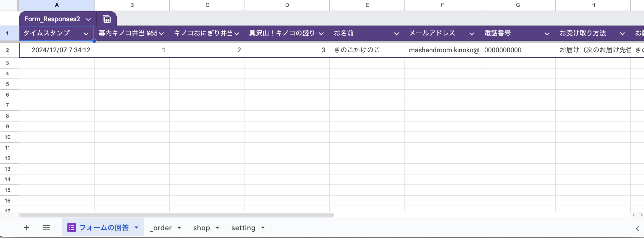Switch to the shop sheet tab

tap(202, 228)
